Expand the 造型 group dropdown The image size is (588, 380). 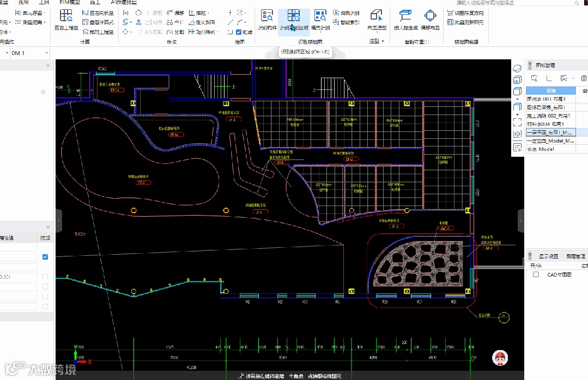[x=383, y=41]
